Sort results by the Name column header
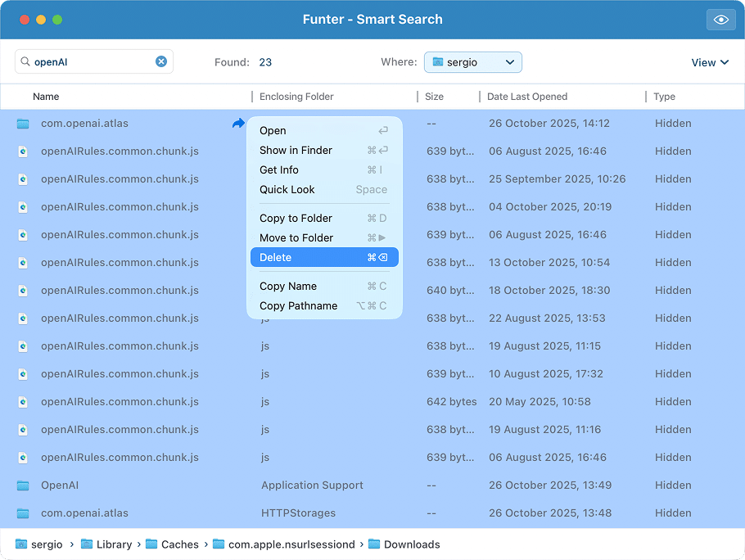This screenshot has width=745, height=560. (46, 97)
